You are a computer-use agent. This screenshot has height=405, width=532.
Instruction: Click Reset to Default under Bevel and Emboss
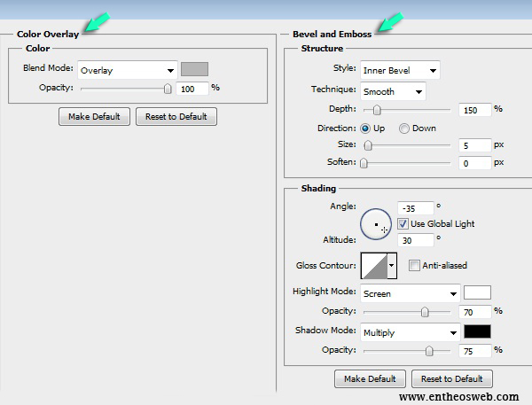[450, 378]
